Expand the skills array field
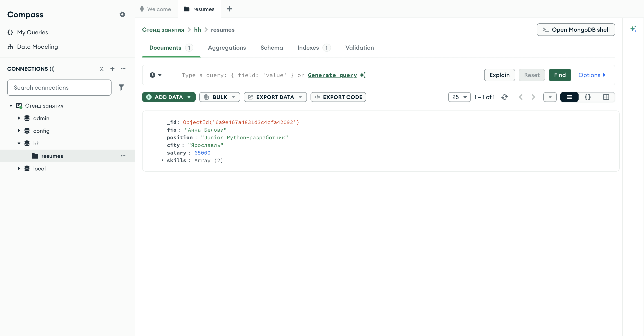The height and width of the screenshot is (336, 644). 162,160
